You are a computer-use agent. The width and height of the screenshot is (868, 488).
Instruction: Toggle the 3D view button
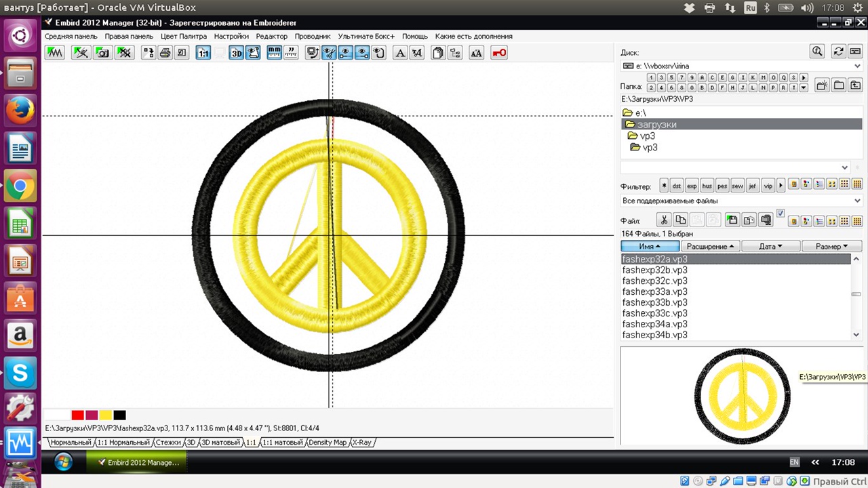pyautogui.click(x=236, y=53)
